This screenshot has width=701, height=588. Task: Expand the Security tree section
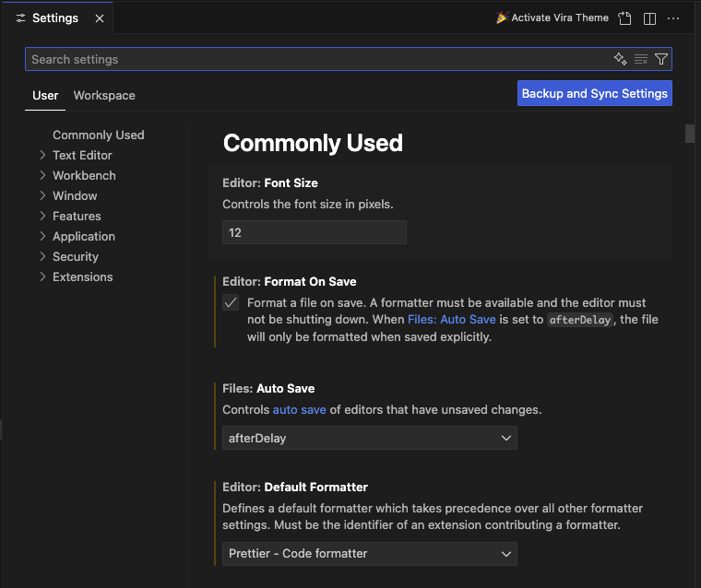click(x=42, y=256)
